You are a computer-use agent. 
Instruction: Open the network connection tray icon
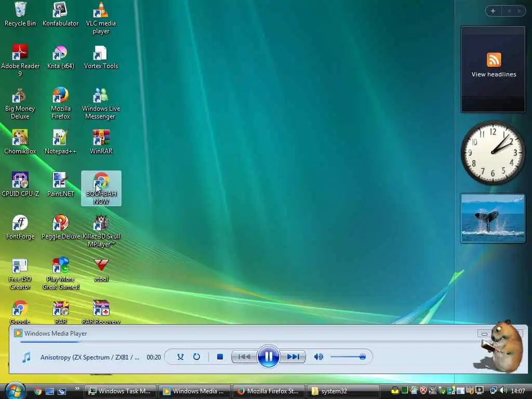coord(494,391)
